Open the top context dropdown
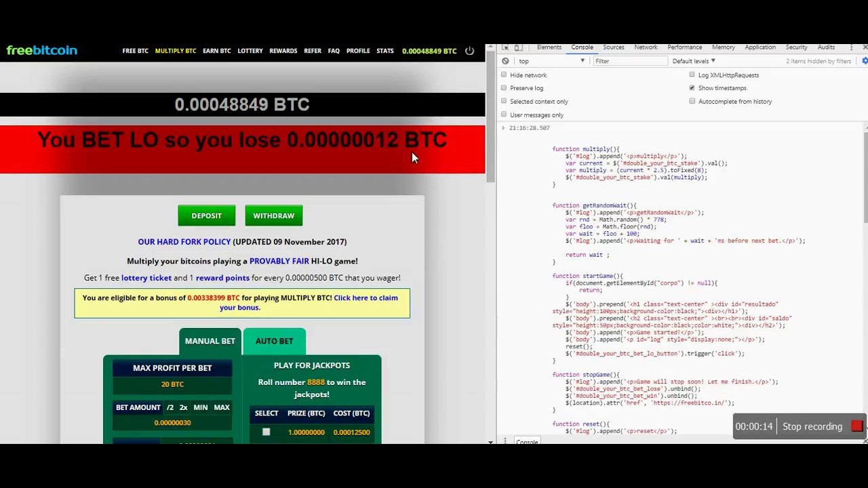This screenshot has height=488, width=868. pos(551,61)
